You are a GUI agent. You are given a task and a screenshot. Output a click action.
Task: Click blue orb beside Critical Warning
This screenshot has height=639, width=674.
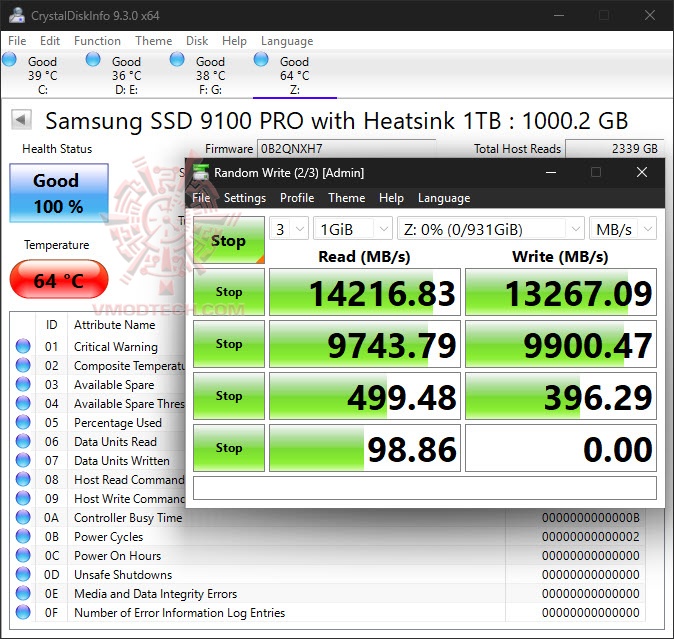click(23, 346)
